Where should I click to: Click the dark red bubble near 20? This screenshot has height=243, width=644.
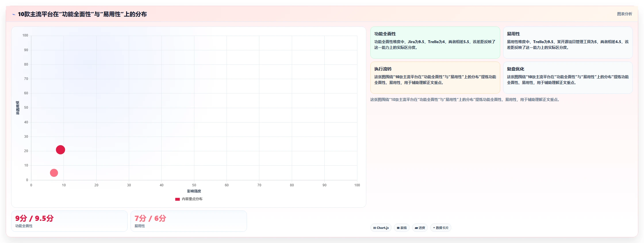[x=60, y=150]
